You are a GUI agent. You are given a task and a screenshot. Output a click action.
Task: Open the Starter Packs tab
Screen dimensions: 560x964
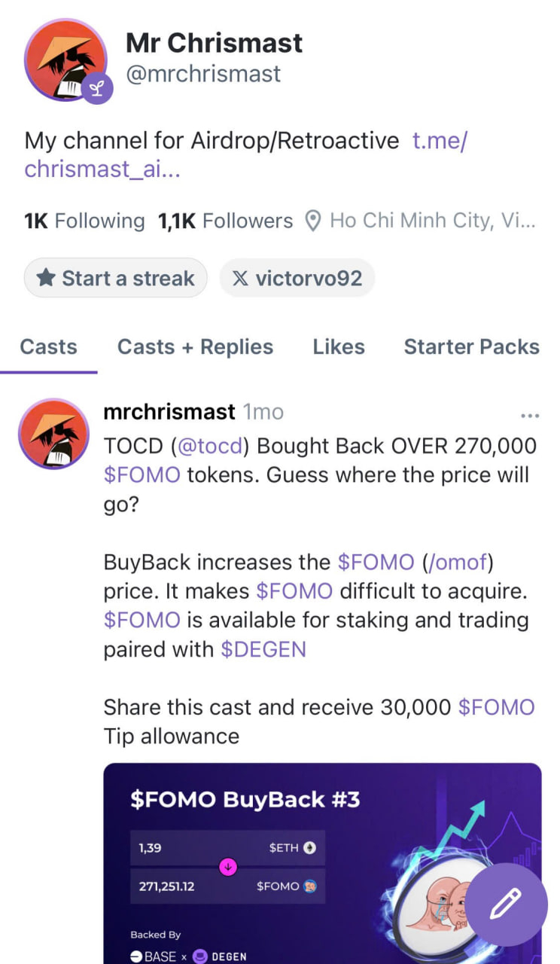(472, 346)
